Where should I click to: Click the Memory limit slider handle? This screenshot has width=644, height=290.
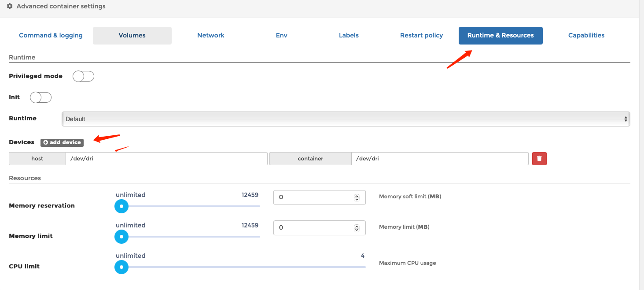pyautogui.click(x=121, y=237)
